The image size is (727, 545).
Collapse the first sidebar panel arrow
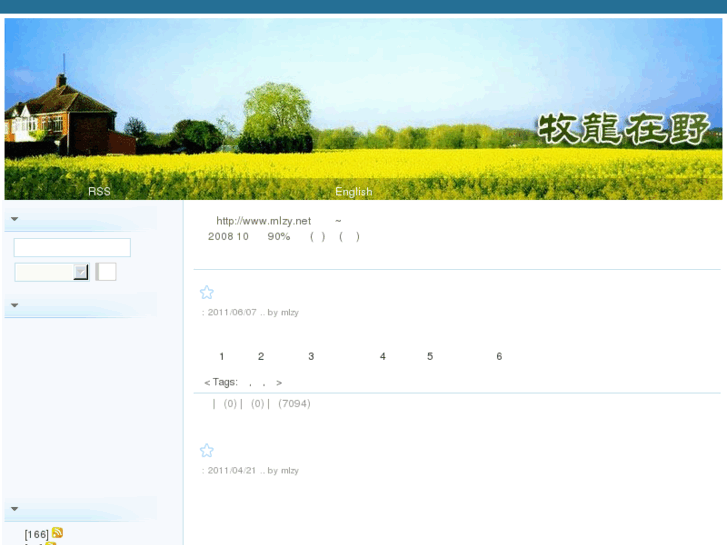[x=14, y=219]
